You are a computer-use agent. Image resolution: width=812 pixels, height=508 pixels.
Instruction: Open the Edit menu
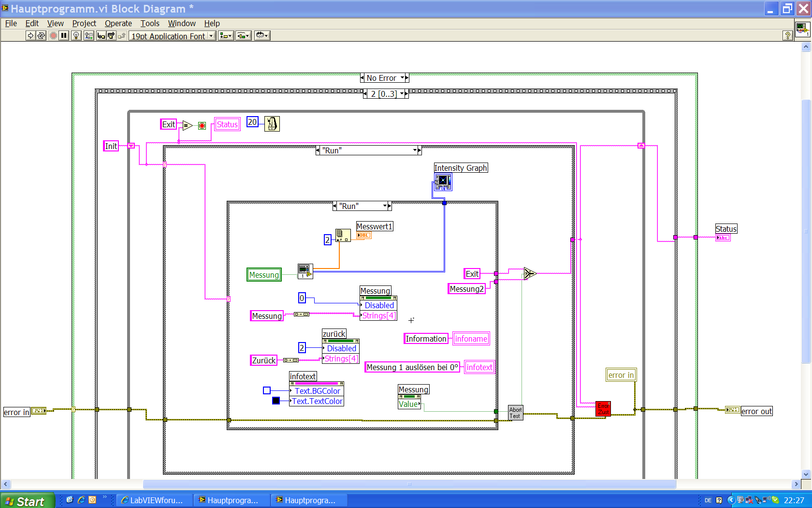pos(32,23)
